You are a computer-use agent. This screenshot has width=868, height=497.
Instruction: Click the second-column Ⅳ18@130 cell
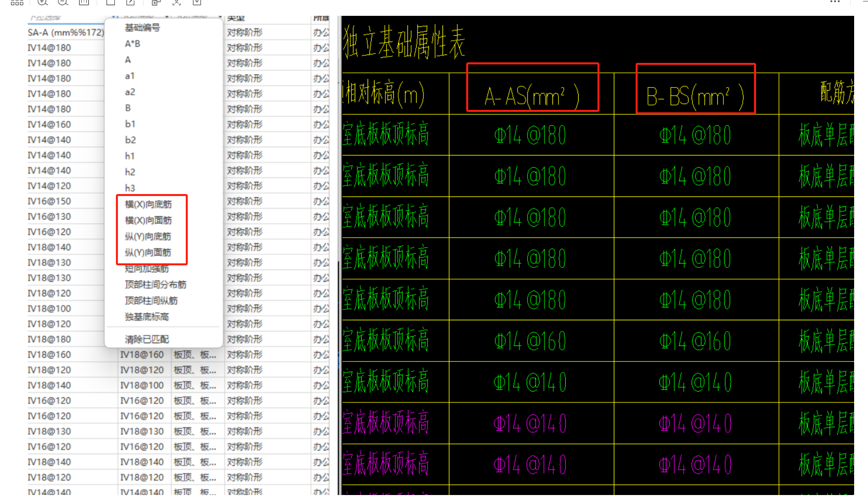(142, 431)
